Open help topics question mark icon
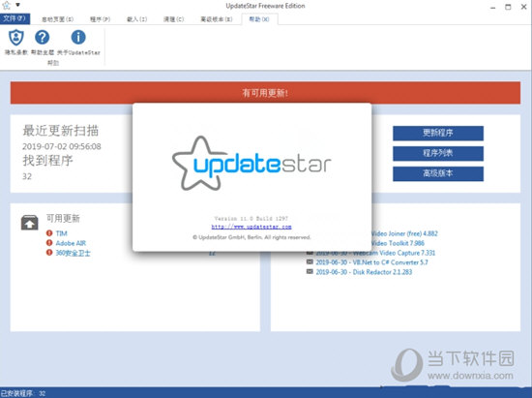This screenshot has width=532, height=398. pos(42,38)
